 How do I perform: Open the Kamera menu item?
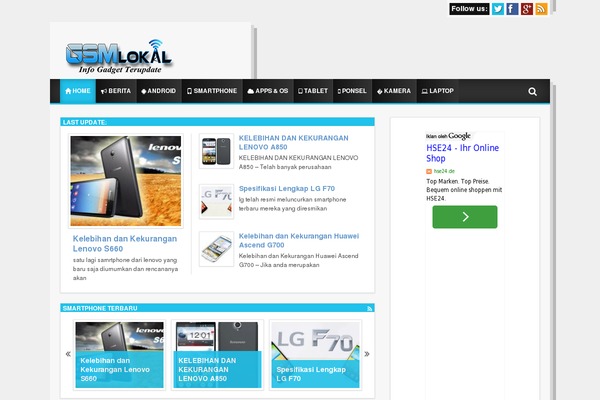pyautogui.click(x=394, y=91)
